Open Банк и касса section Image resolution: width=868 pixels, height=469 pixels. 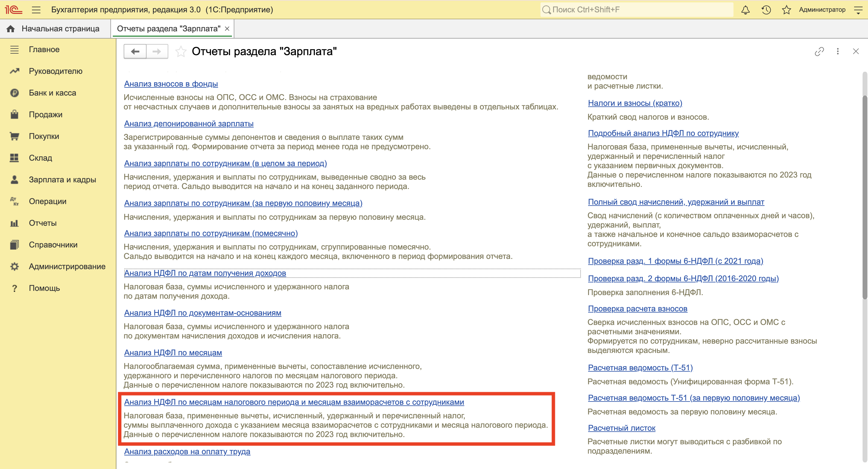click(x=52, y=93)
